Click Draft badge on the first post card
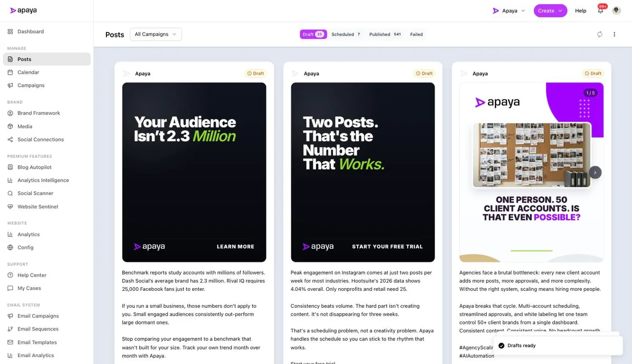Image resolution: width=632 pixels, height=364 pixels. point(255,74)
